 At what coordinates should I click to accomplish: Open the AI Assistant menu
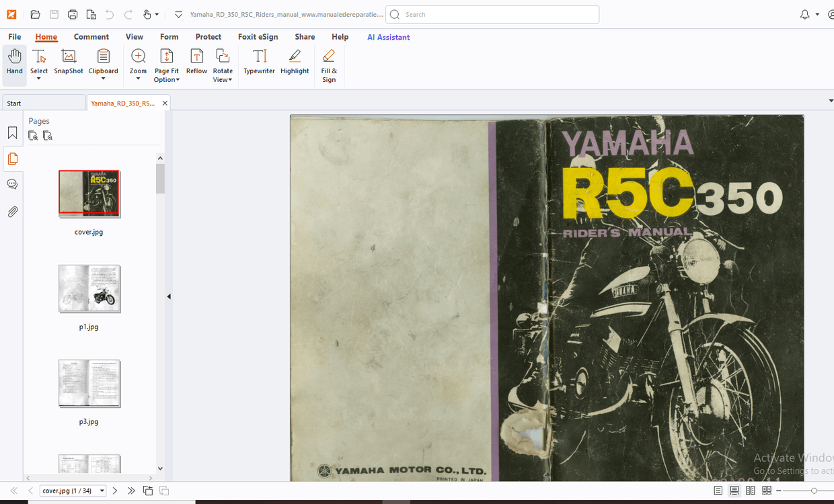point(388,37)
